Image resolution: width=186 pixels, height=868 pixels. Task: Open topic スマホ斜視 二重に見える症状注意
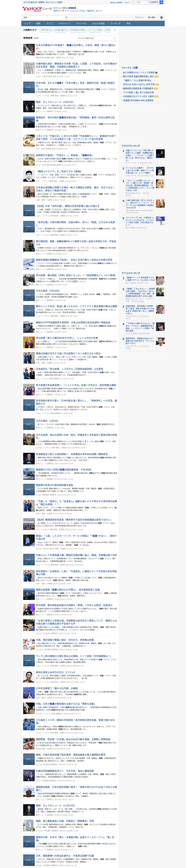[x=138, y=92]
